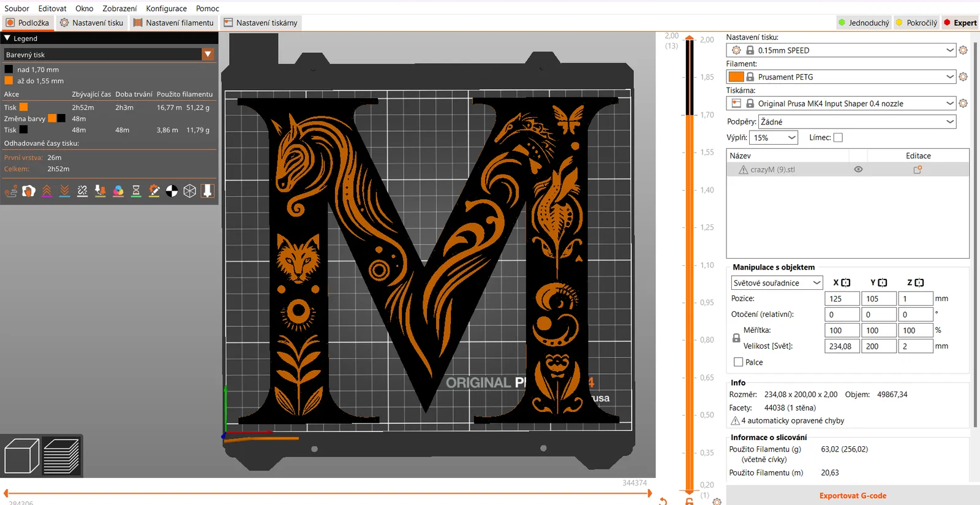Switch to Nastavení tiskárny tab
Viewport: 980px width, 505px height.
pyautogui.click(x=261, y=23)
